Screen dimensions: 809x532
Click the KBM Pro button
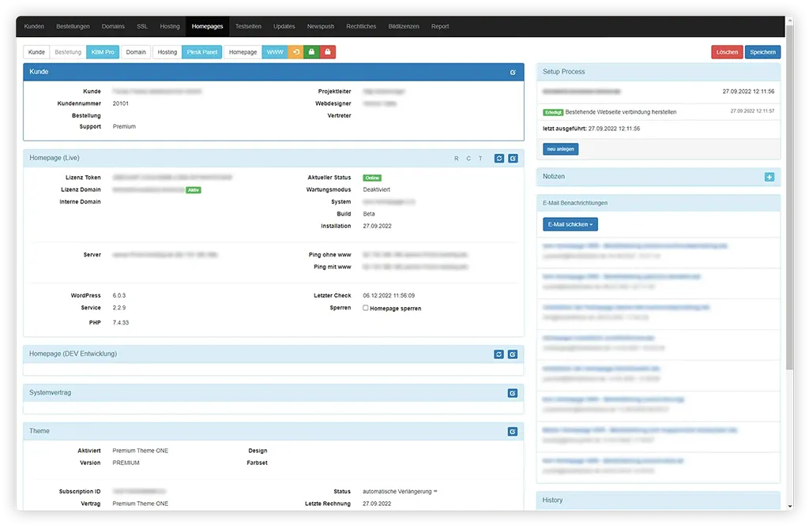(103, 52)
